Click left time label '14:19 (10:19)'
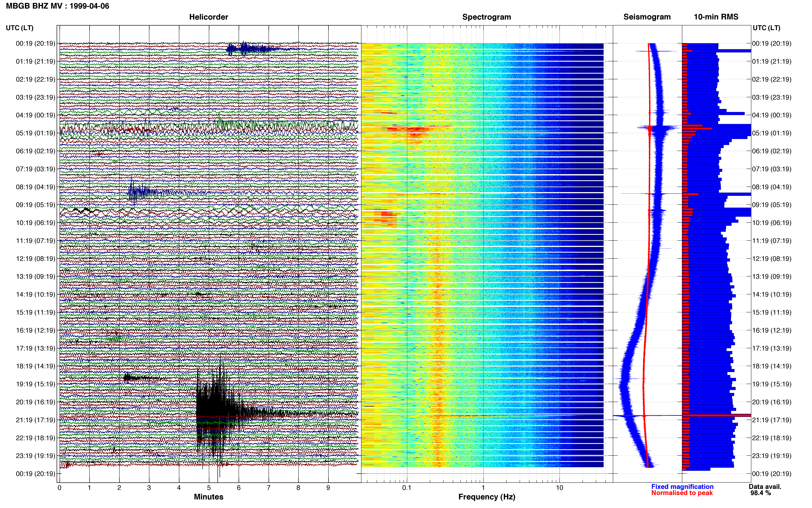 click(36, 295)
